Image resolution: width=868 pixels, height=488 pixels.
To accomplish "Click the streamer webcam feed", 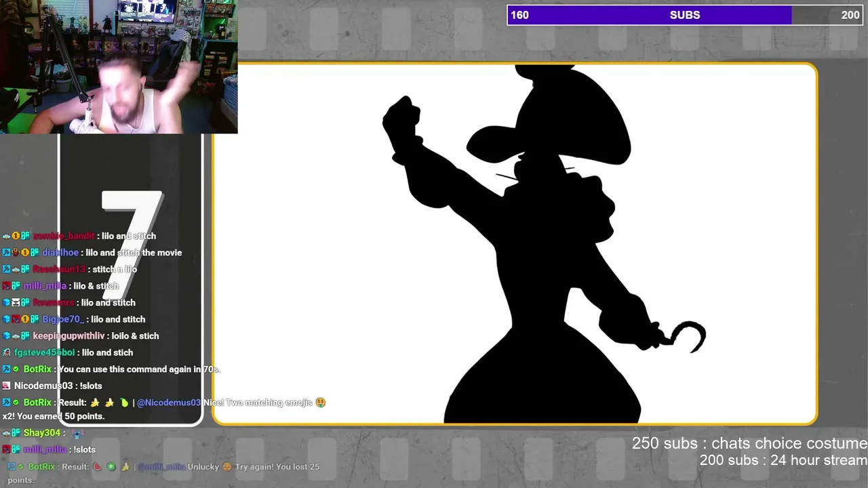I will (119, 66).
